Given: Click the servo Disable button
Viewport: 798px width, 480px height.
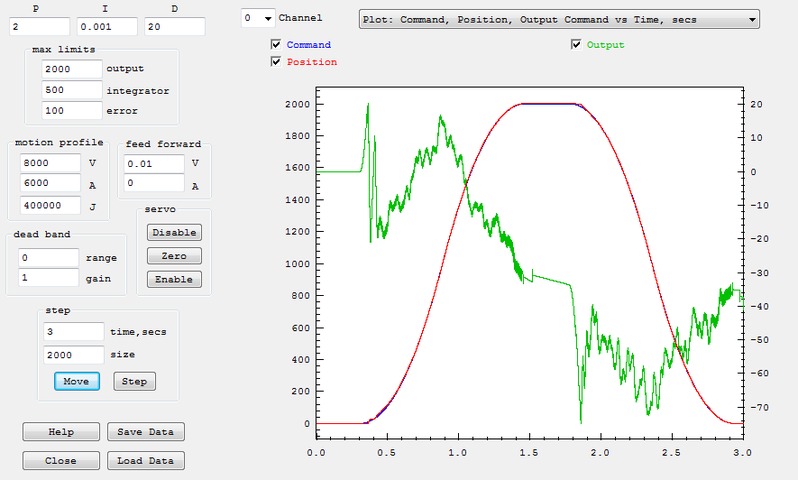Looking at the screenshot, I should [174, 232].
